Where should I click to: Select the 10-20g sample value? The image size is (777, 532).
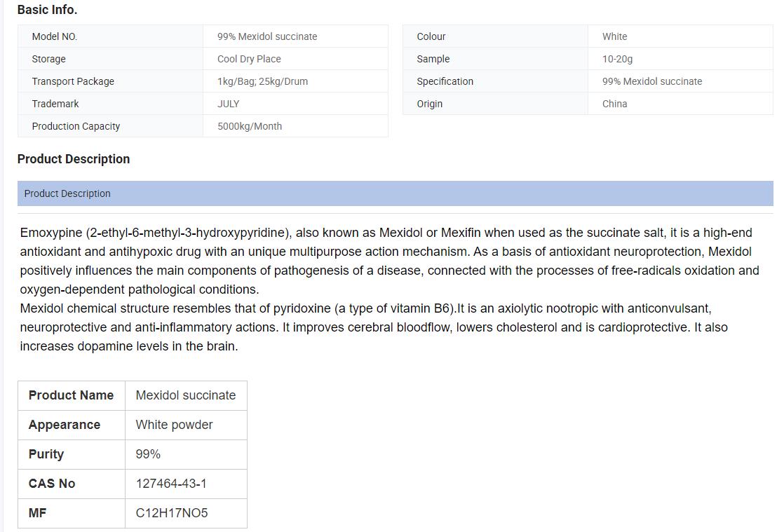tap(617, 59)
